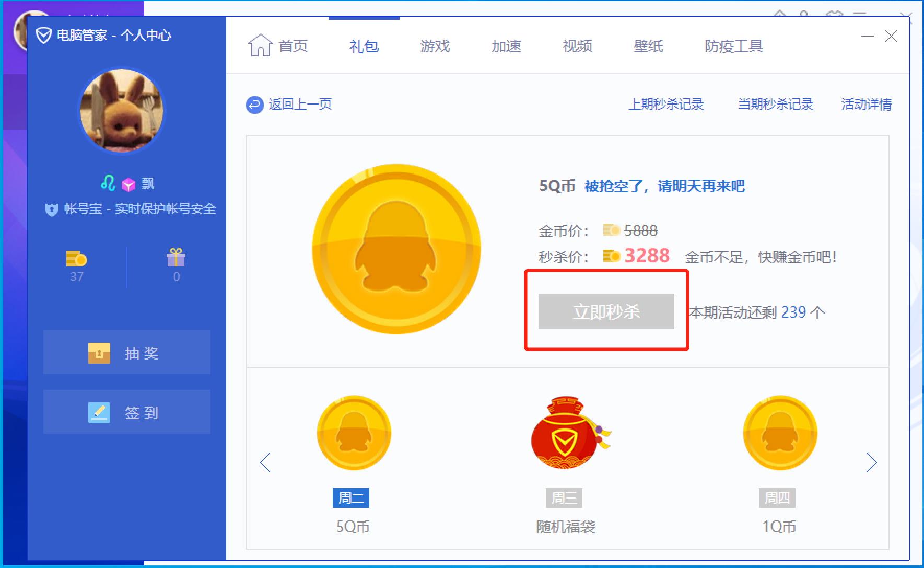Click the Leo zodiac sign icon
Viewport: 924px width, 568px height.
(108, 183)
